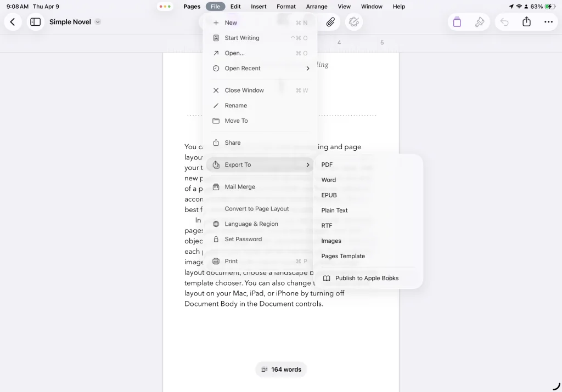Image resolution: width=562 pixels, height=392 pixels.
Task: Click the Export To submenu chevron
Action: (x=307, y=164)
